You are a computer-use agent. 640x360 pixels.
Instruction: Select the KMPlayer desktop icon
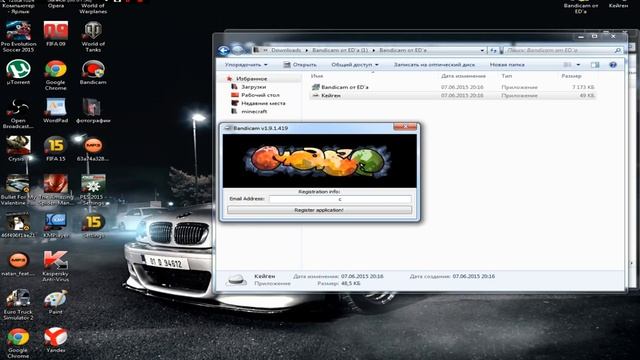(56, 225)
